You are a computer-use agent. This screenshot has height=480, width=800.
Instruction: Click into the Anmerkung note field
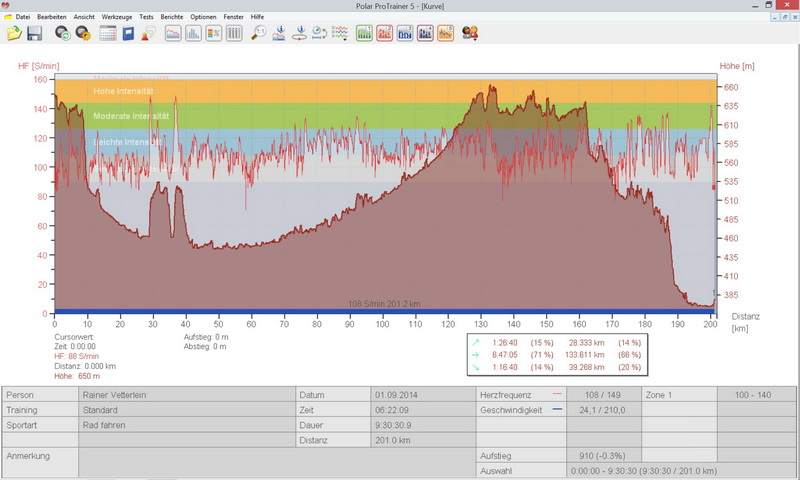click(270, 462)
